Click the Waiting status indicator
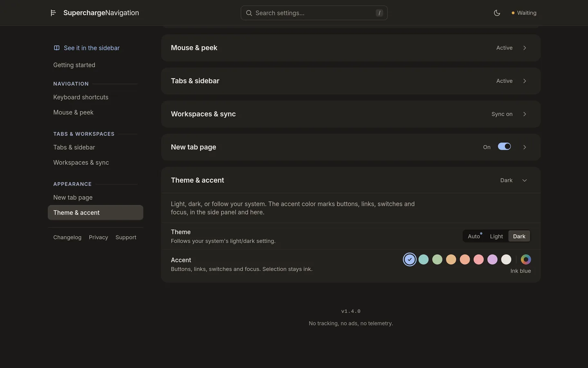 tap(524, 13)
